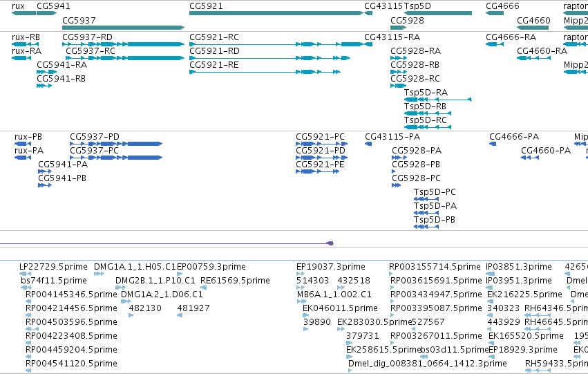
Task: Select transcript CG5937-RC
Action: click(x=125, y=58)
